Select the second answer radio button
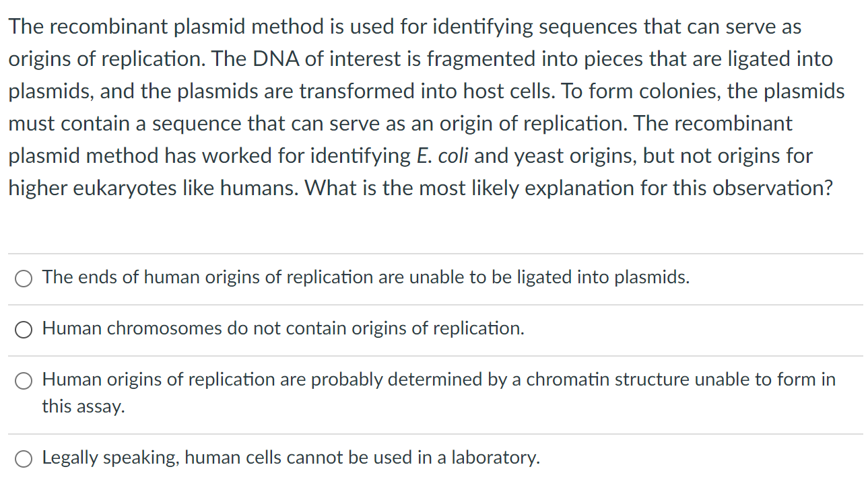 (x=24, y=329)
